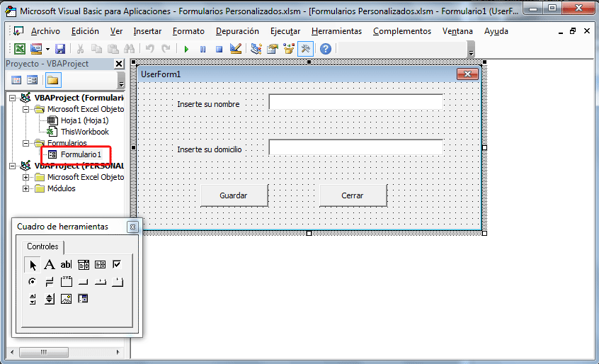Open the Herramientas menu
The image size is (599, 364).
[x=336, y=31]
